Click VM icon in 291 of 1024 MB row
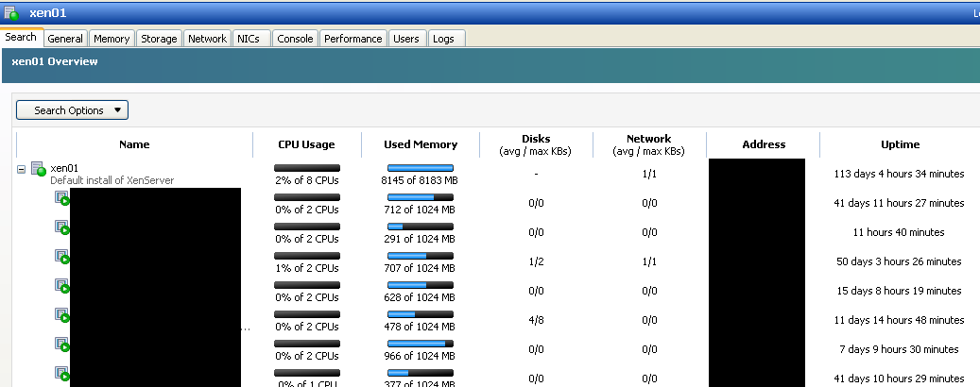Image resolution: width=980 pixels, height=387 pixels. pos(61,227)
